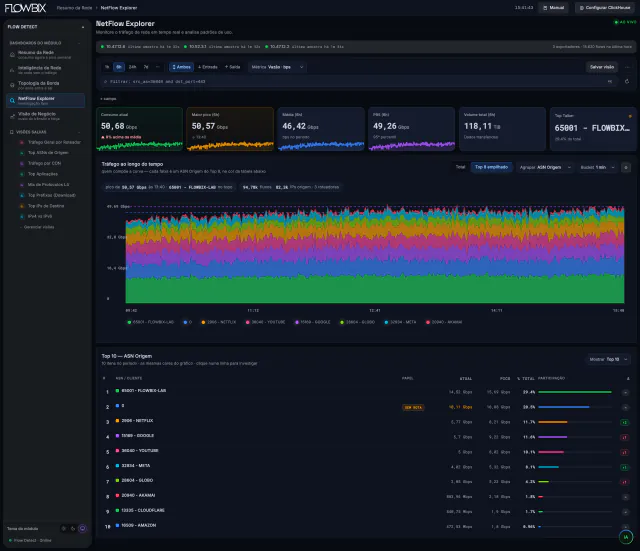This screenshot has height=551, width=640.
Task: Select purple module theme icon
Action: [82, 529]
